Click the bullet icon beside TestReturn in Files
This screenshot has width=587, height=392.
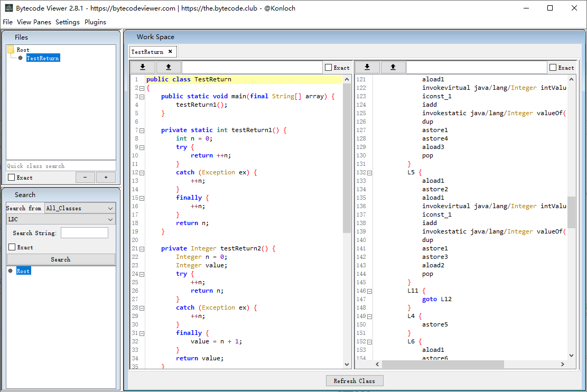coord(20,58)
